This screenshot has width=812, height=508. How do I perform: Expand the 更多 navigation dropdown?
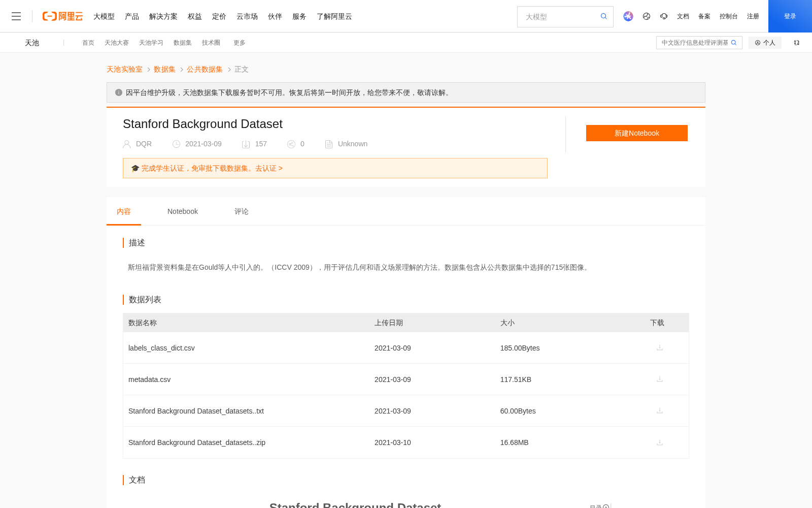(x=240, y=43)
